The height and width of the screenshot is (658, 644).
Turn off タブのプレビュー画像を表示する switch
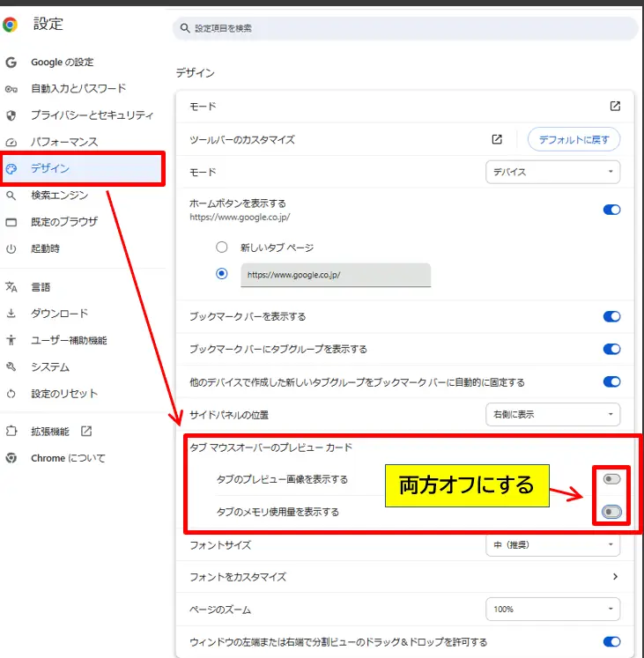pyautogui.click(x=611, y=479)
